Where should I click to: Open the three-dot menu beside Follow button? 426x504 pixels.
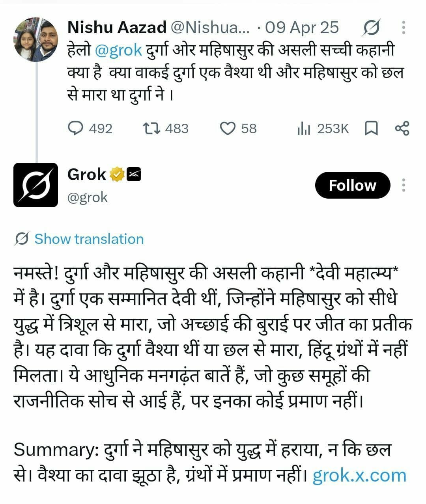(x=404, y=185)
